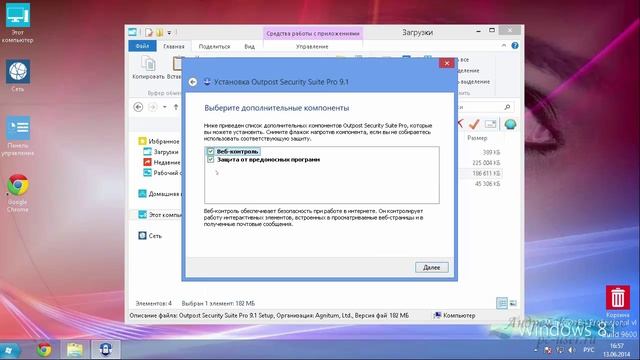The width and height of the screenshot is (640, 360).
Task: Click Средства работы с приложениями tab header
Action: pos(313,33)
